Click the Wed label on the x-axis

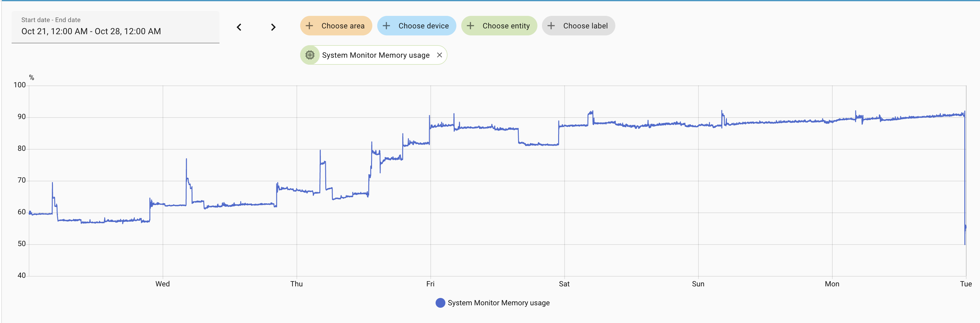162,284
